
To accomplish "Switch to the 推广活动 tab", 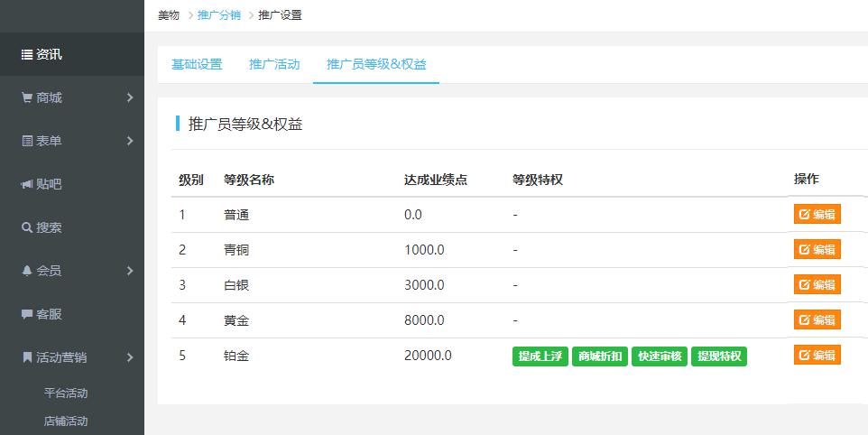I will point(274,64).
